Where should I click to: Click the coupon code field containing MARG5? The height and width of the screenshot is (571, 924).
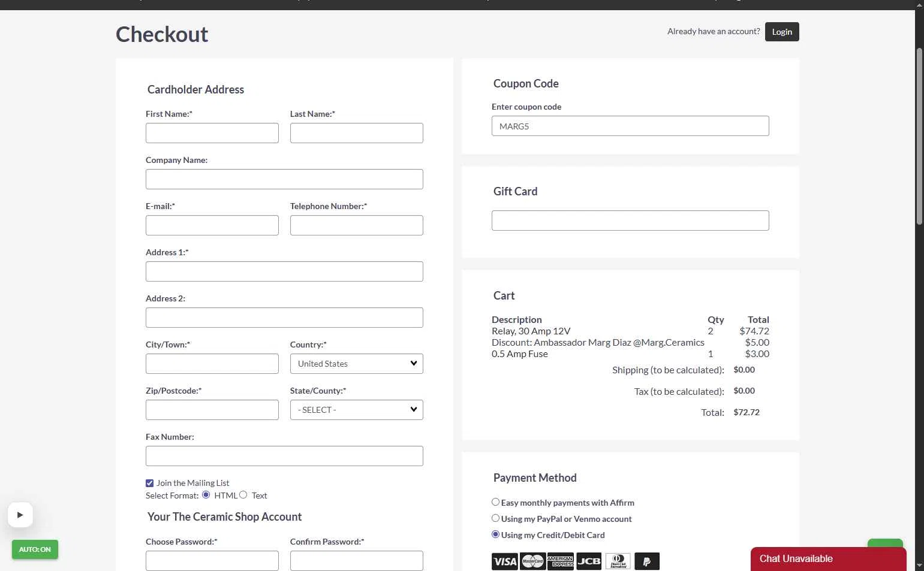point(630,126)
